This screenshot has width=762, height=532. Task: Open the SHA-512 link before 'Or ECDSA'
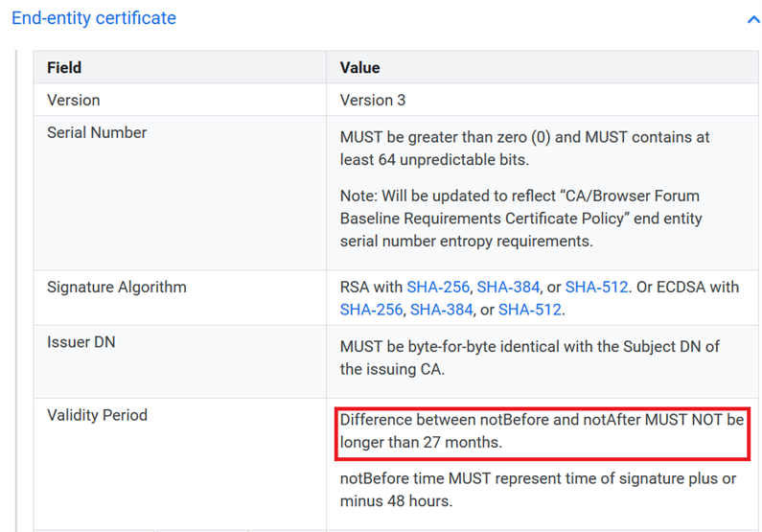(x=596, y=287)
